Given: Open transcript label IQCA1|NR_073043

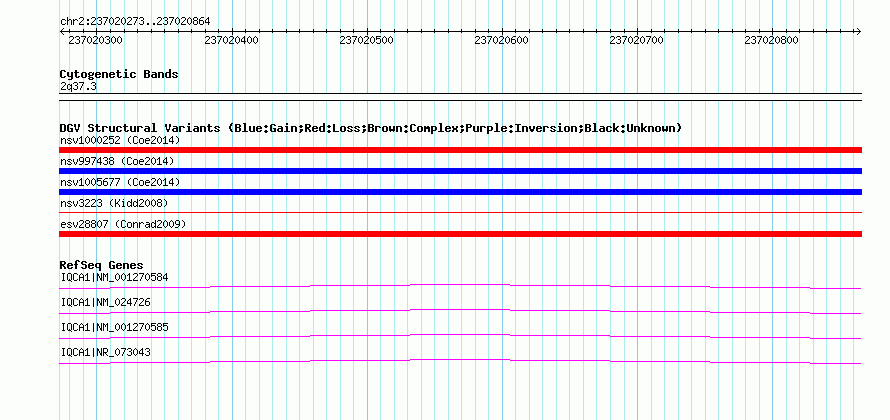Looking at the screenshot, I should click(106, 352).
